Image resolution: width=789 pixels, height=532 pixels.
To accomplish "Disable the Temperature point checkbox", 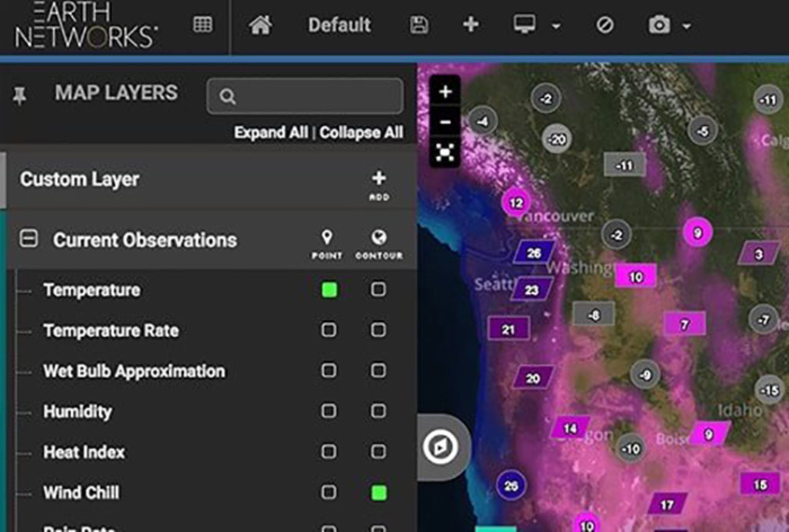I will click(x=329, y=290).
